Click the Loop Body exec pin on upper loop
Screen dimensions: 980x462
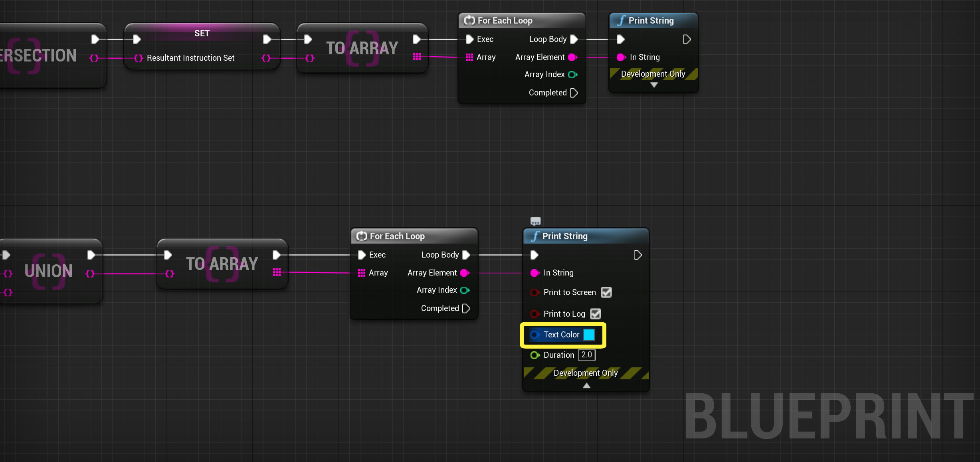[x=574, y=40]
